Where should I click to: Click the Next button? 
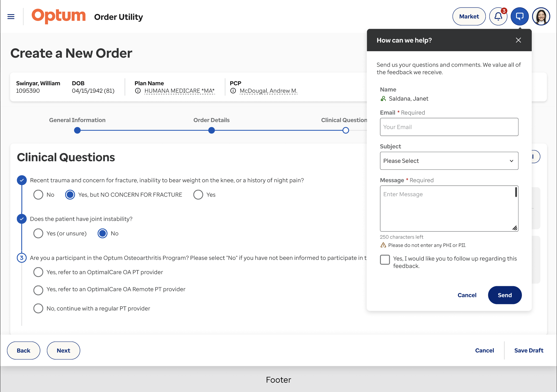[x=63, y=351]
